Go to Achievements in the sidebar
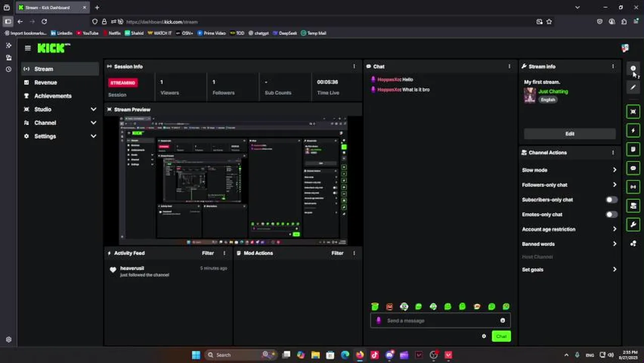This screenshot has width=644, height=363. [60, 96]
